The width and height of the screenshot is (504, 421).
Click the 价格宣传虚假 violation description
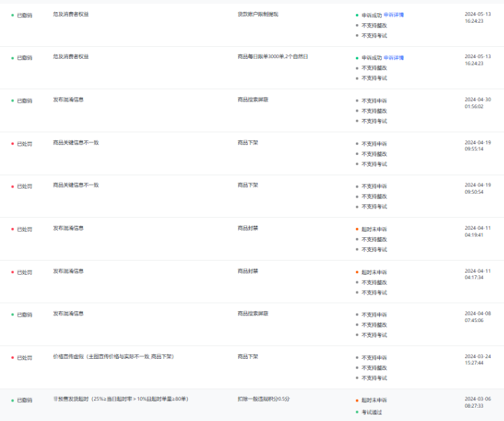pyautogui.click(x=113, y=356)
